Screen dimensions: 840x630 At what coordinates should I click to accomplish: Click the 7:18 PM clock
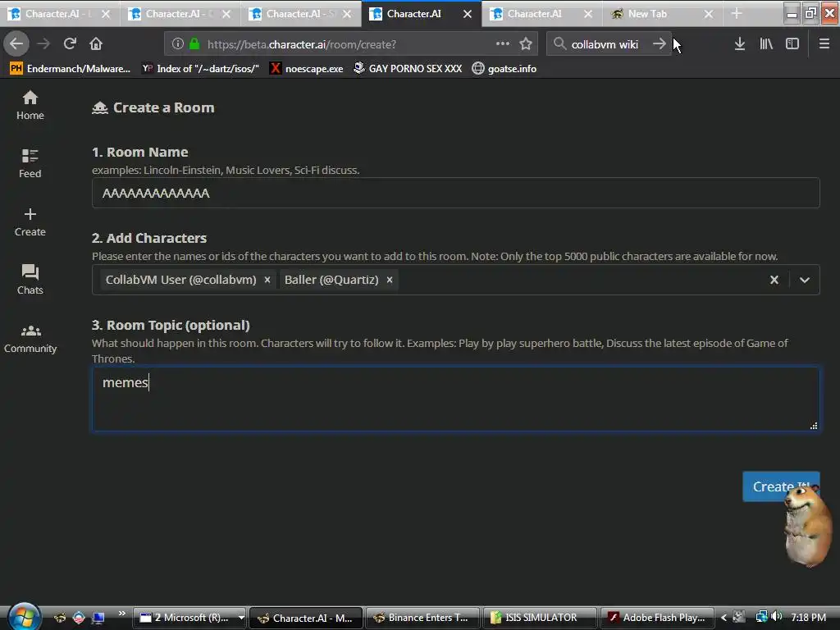pyautogui.click(x=808, y=617)
